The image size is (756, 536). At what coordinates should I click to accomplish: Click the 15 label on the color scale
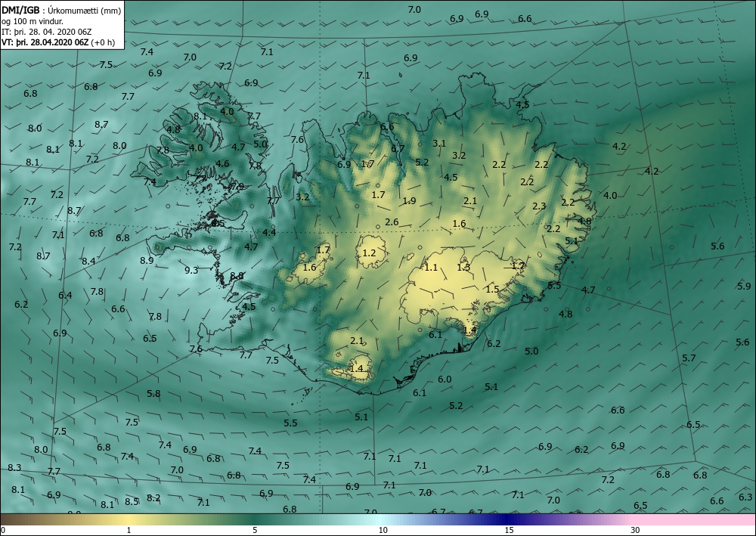click(509, 530)
